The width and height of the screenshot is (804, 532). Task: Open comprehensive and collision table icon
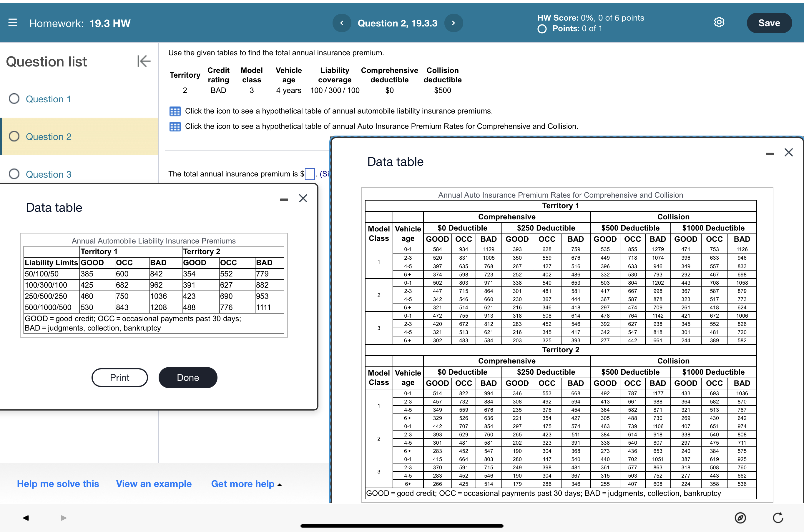(x=175, y=126)
